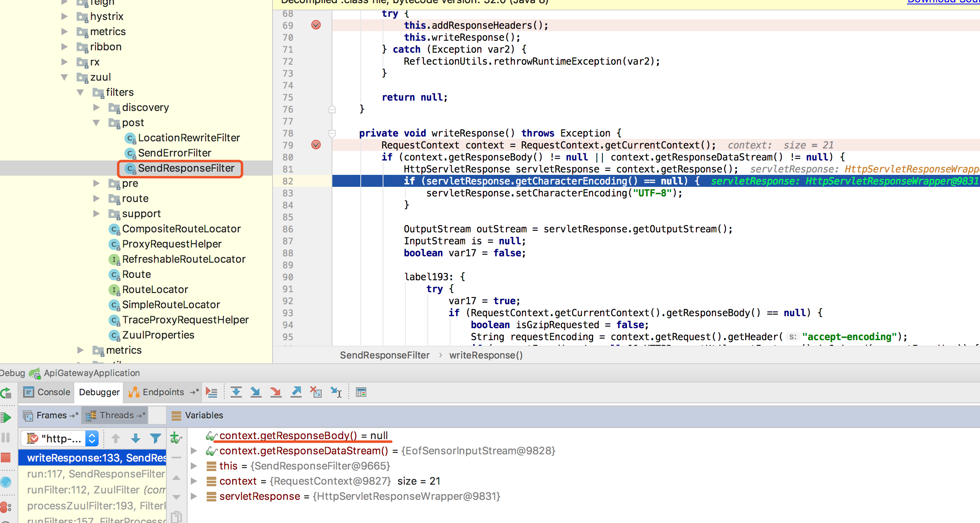Select the previous frame up arrow
The width and height of the screenshot is (980, 523).
pos(116,438)
